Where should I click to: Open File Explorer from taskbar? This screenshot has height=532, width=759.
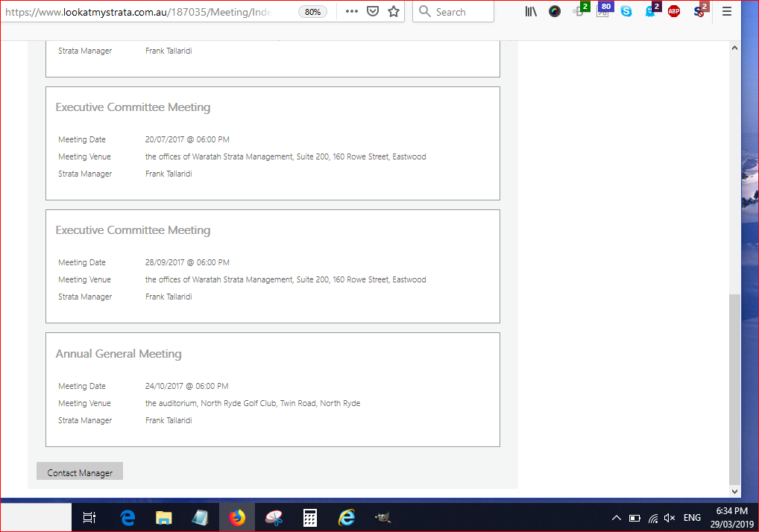click(x=163, y=518)
